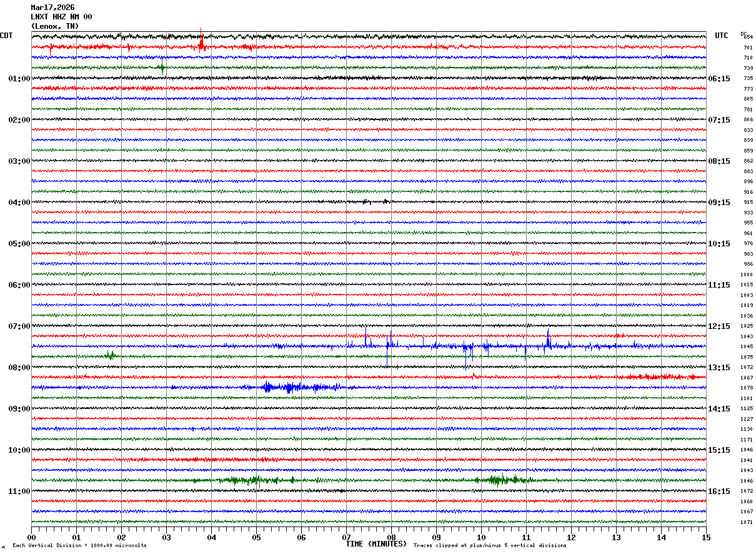Select the TIME (MINUTES) axis title
Screen dimensions: 756x554
click(x=376, y=544)
